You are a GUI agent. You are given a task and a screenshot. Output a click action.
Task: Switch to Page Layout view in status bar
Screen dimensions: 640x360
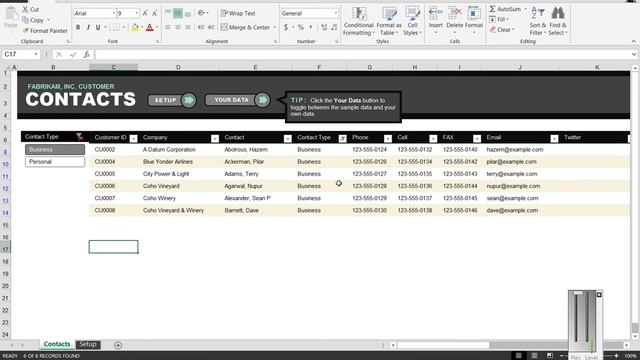(x=534, y=356)
